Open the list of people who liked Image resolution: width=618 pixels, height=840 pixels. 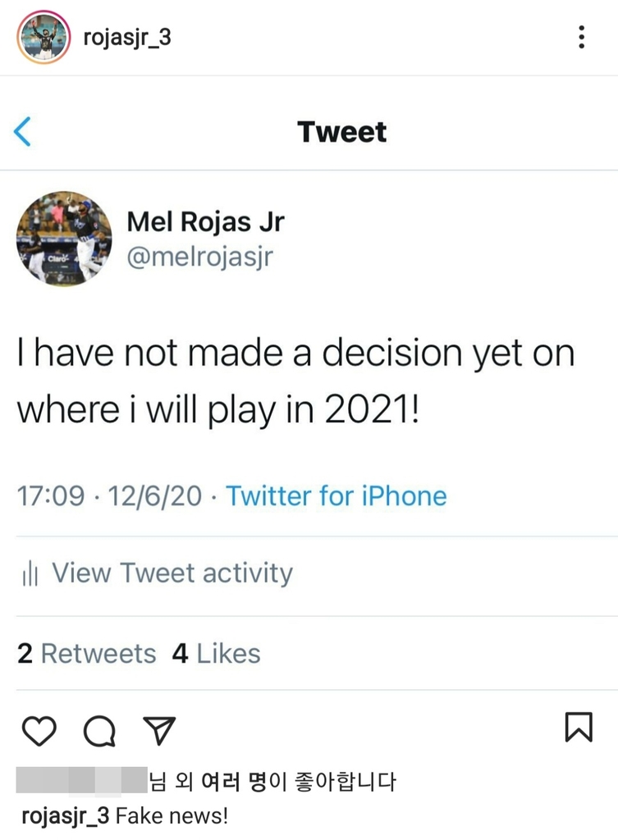pyautogui.click(x=271, y=781)
